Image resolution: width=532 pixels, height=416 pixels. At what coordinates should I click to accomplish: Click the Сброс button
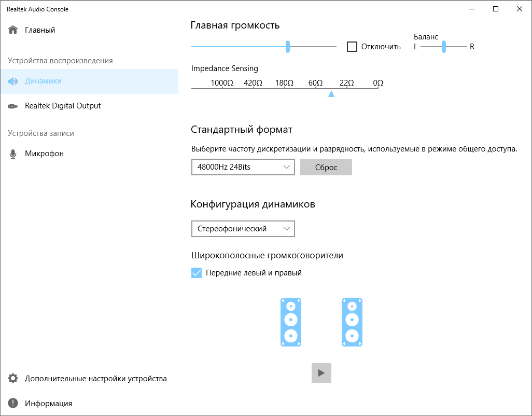(x=326, y=167)
